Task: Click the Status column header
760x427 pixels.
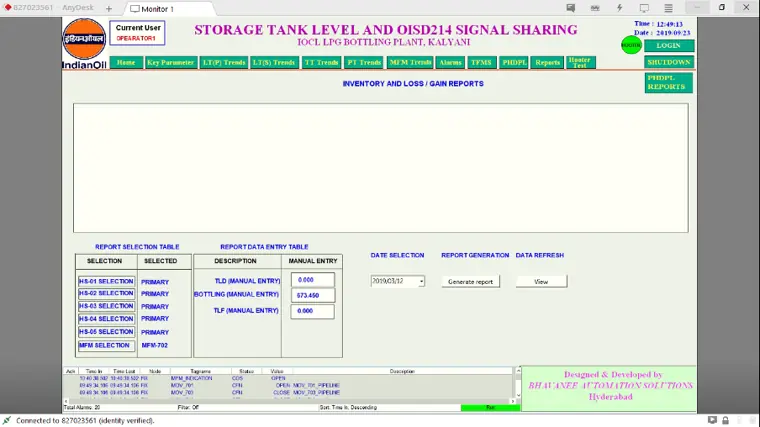Action: [246, 371]
